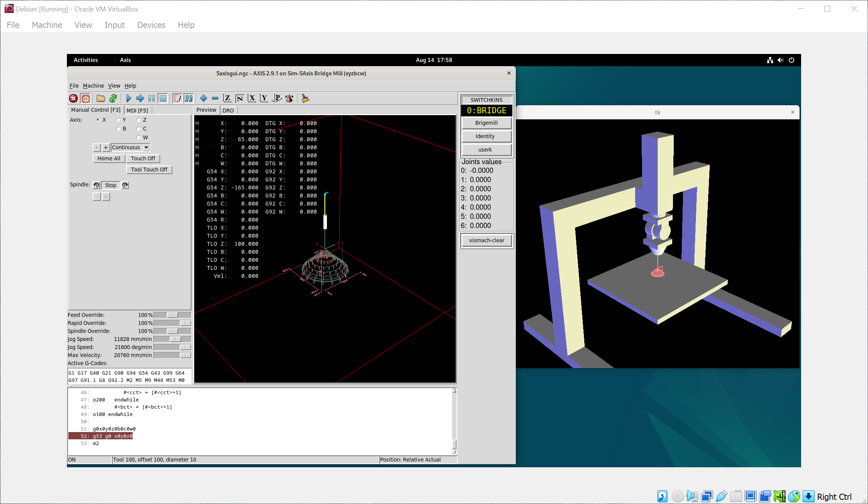This screenshot has height=504, width=868.
Task: Open the network status tray icon
Action: pos(770,60)
